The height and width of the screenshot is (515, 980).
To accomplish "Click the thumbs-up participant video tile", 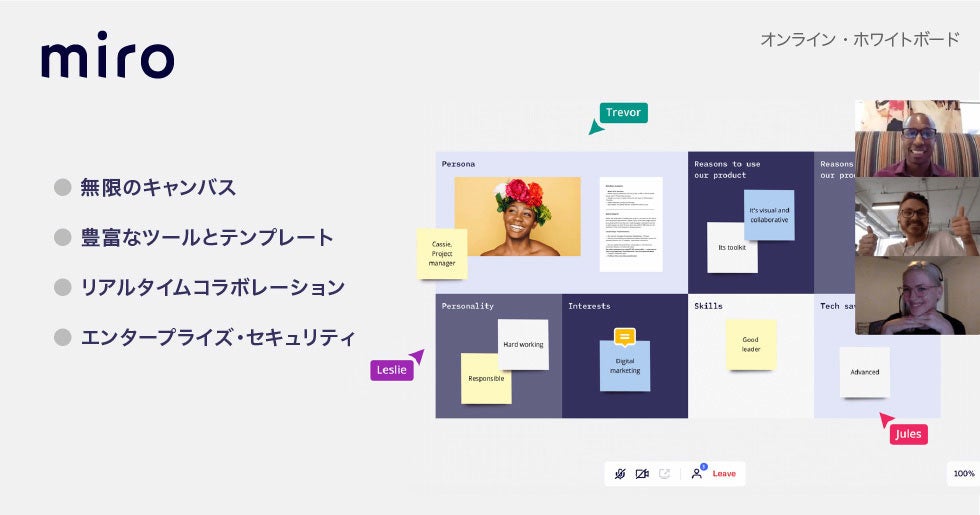I will tap(917, 217).
